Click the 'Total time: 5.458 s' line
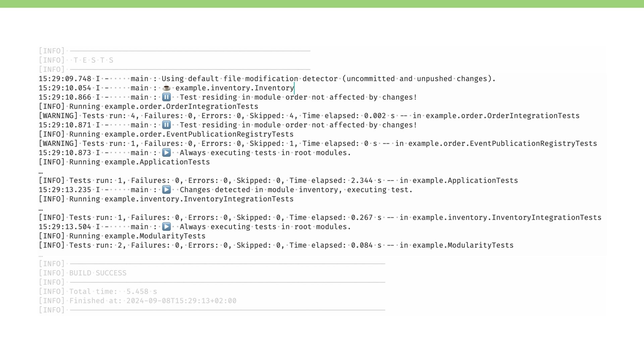Screen dimensions: 644x362 [x=113, y=292]
